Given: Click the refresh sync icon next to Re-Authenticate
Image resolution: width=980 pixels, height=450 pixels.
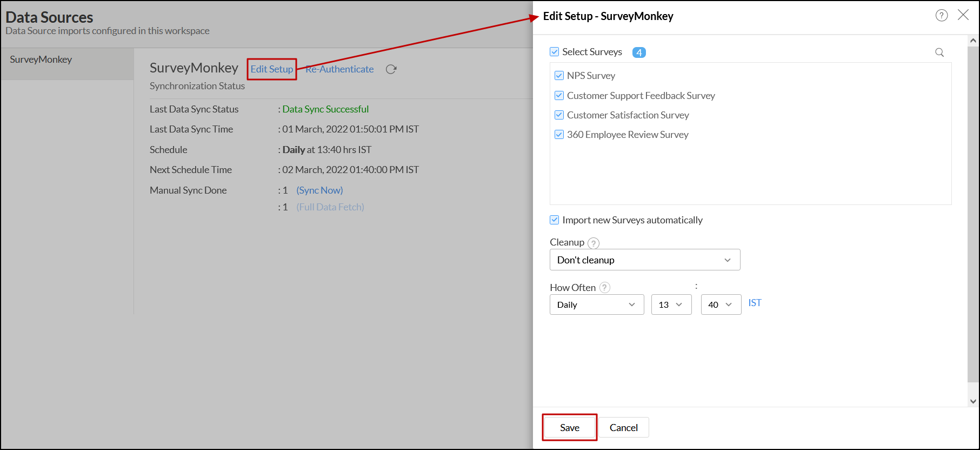Looking at the screenshot, I should [x=391, y=69].
